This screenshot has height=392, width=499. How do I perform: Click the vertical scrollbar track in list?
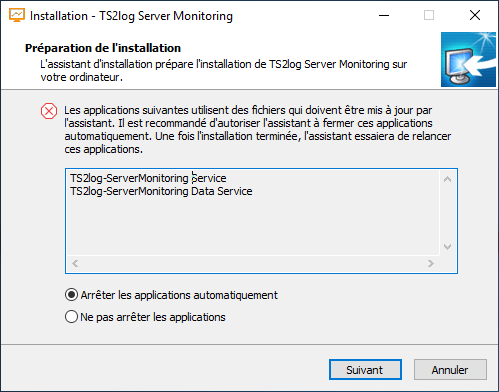pos(448,213)
